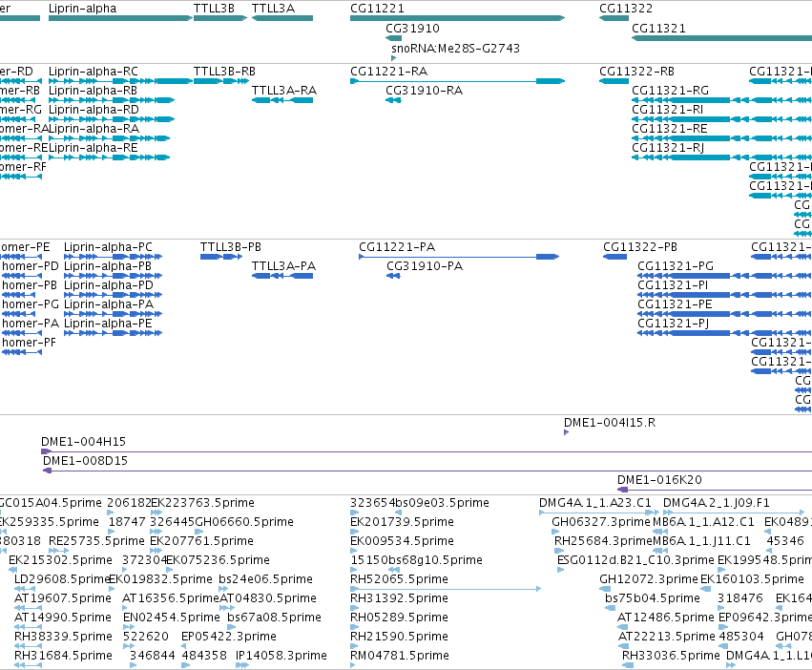Select protein homer-PD label
Viewport: 812px width, 670px height.
[x=30, y=266]
